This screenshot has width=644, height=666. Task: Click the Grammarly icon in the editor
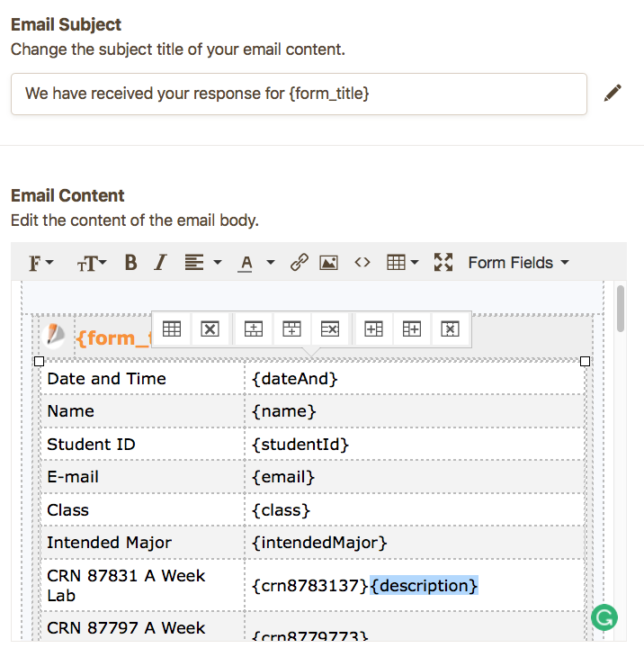tap(604, 617)
